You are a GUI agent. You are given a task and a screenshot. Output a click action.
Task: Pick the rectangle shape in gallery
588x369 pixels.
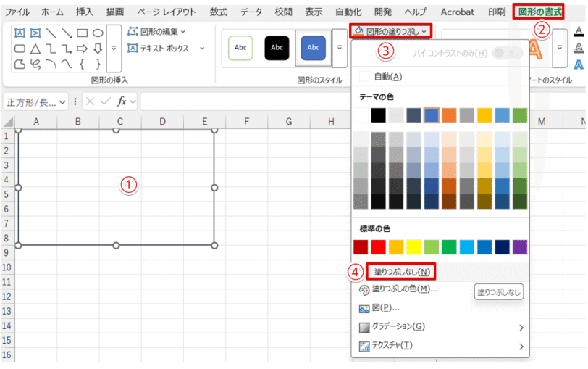coord(82,33)
